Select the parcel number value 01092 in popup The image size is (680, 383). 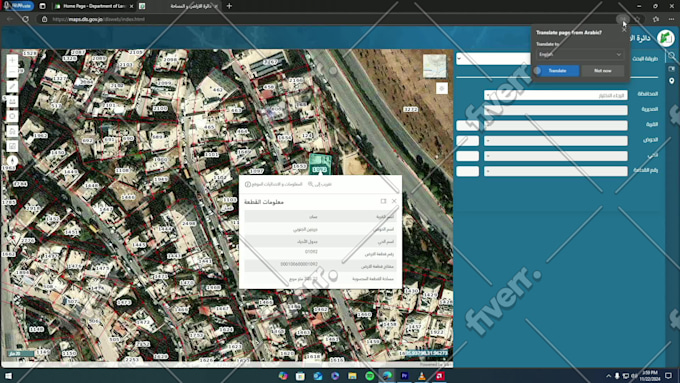(x=311, y=252)
